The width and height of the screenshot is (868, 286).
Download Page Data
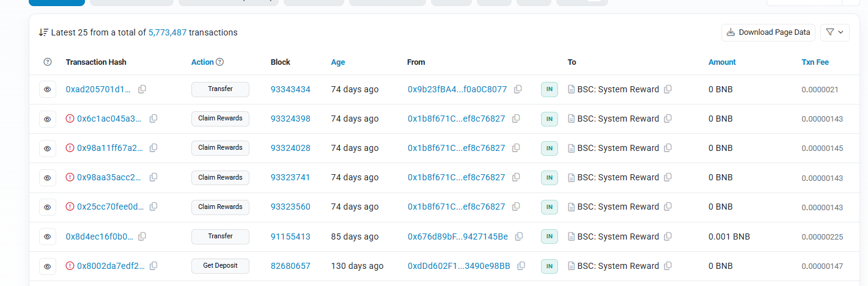[768, 32]
